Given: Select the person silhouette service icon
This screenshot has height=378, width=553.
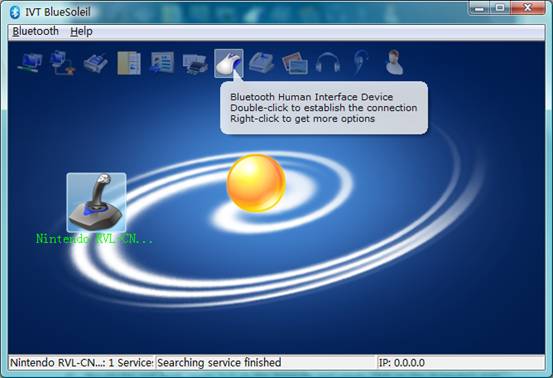Looking at the screenshot, I should click(394, 63).
